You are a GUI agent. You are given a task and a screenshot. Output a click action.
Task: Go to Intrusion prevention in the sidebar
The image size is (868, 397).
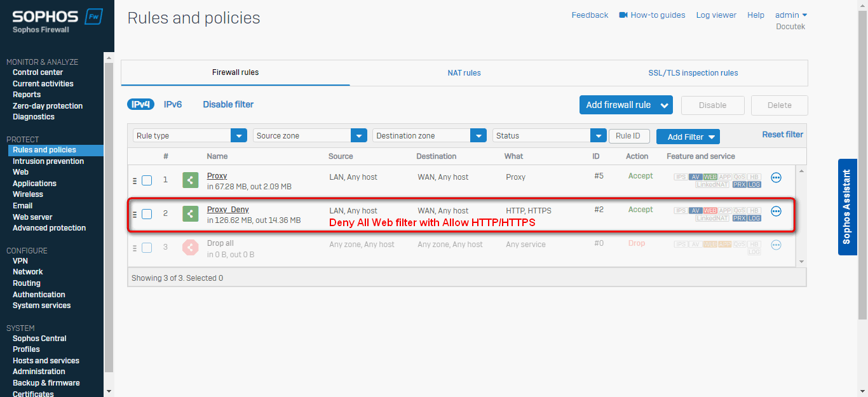(x=48, y=161)
